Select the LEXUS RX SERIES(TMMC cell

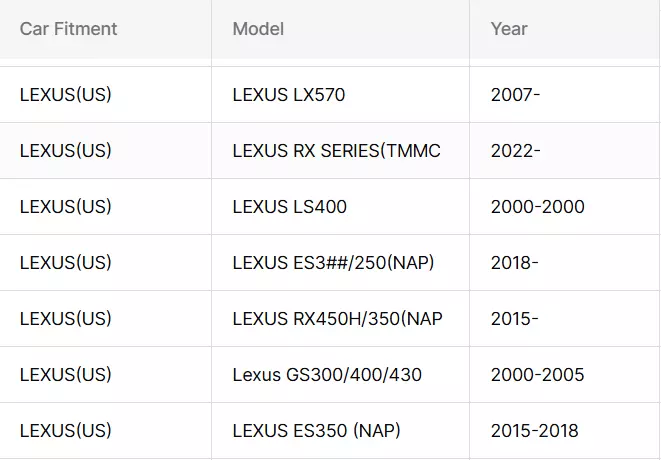click(340, 151)
